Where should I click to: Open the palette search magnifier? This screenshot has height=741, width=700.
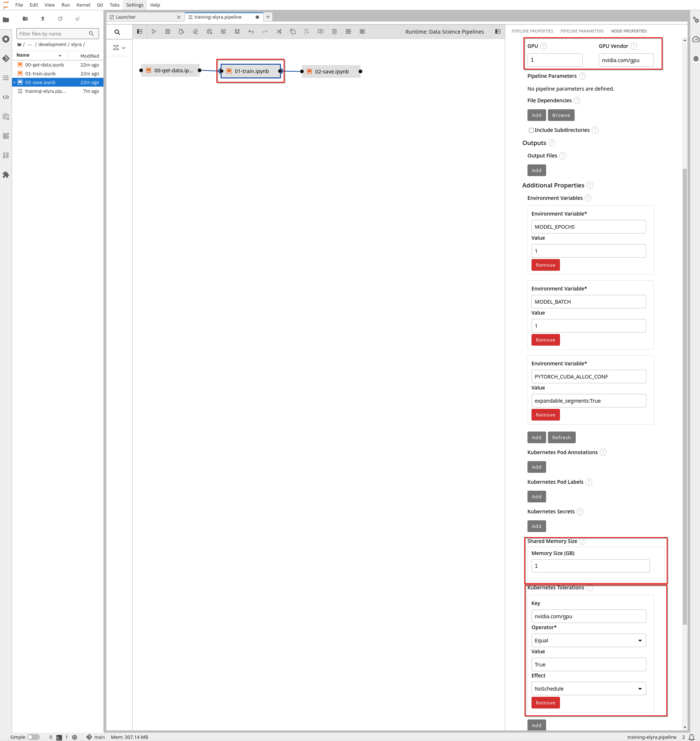117,32
